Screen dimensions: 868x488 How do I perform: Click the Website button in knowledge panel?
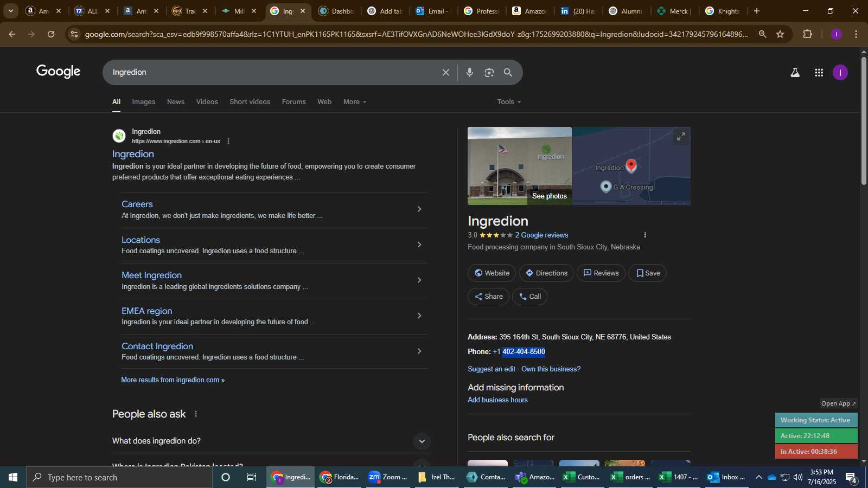click(x=492, y=273)
